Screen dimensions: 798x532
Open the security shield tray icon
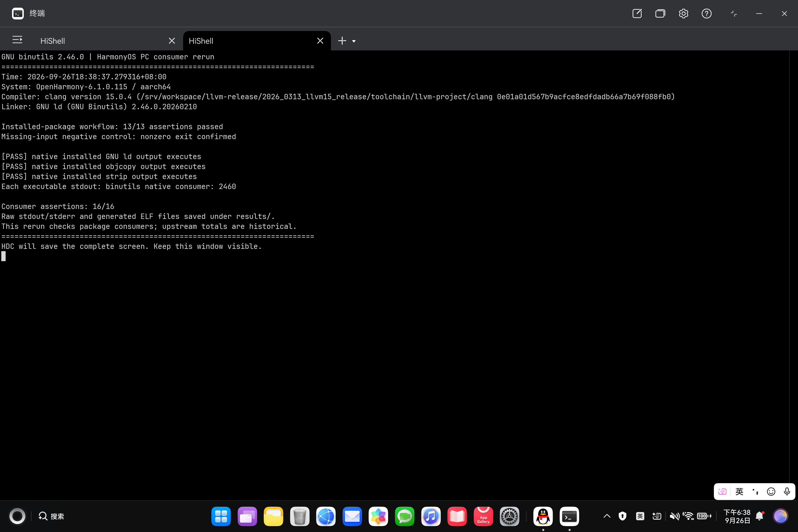click(x=622, y=516)
